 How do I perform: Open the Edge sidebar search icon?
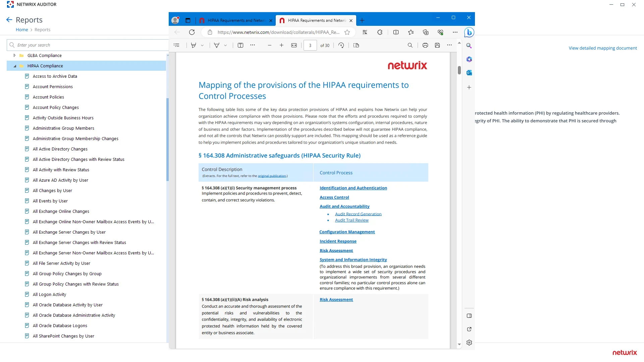click(469, 46)
